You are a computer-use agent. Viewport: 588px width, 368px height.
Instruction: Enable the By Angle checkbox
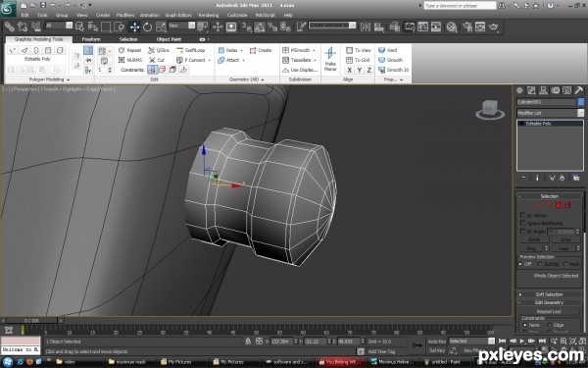pos(522,232)
